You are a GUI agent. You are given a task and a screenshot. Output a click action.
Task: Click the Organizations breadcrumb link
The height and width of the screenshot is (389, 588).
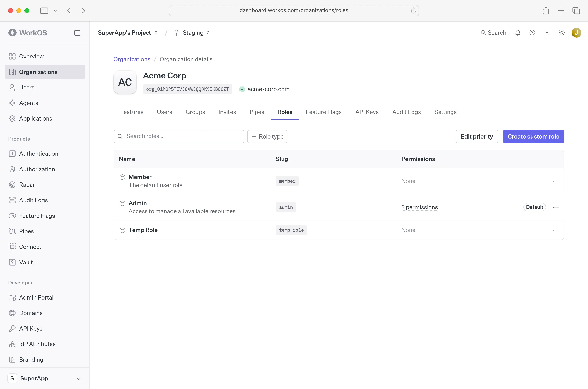[x=132, y=59]
